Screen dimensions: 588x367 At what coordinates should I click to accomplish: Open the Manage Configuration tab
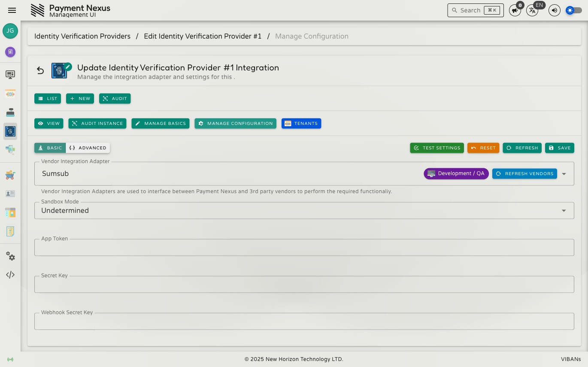pos(235,123)
